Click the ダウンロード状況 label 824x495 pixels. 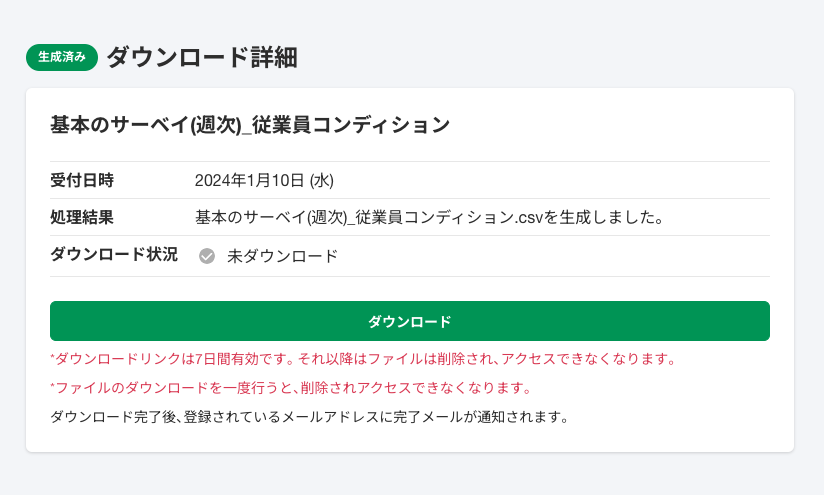tap(114, 254)
